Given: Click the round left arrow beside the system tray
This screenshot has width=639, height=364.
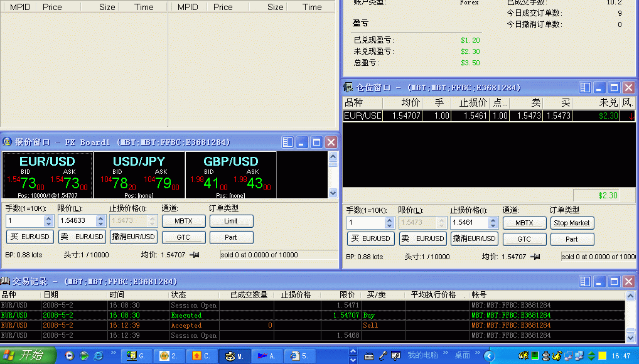Looking at the screenshot, I should click(490, 356).
